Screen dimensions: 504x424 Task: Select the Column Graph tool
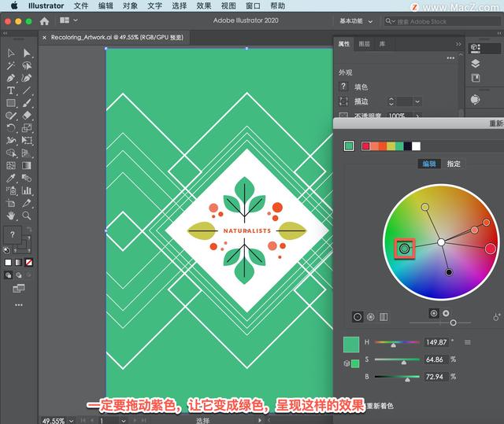tap(27, 190)
